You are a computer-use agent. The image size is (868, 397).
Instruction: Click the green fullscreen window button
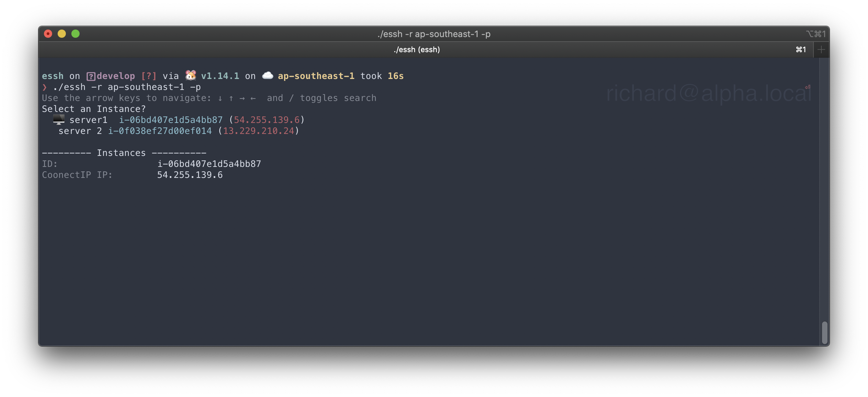point(75,34)
